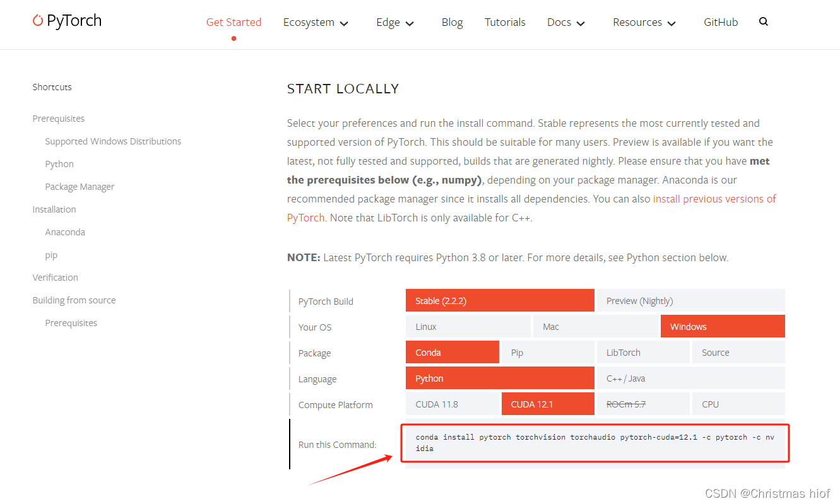The width and height of the screenshot is (840, 504).
Task: Select the Preview (Nightly) build
Action: tap(691, 300)
